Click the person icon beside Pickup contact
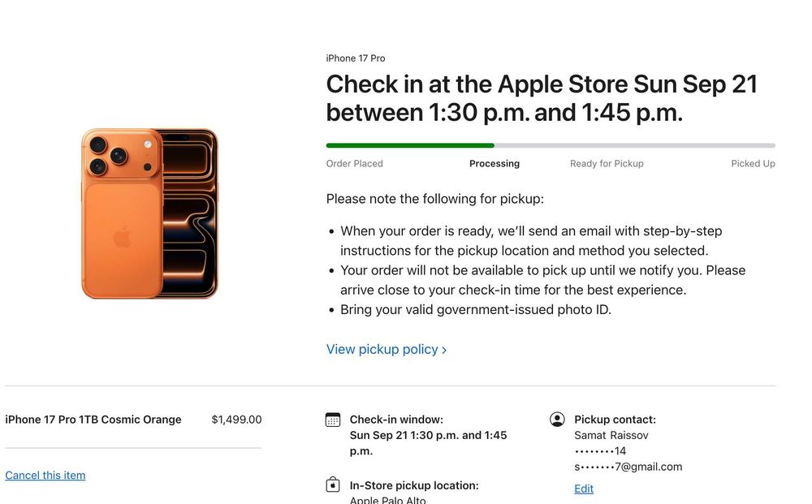 tap(557, 420)
